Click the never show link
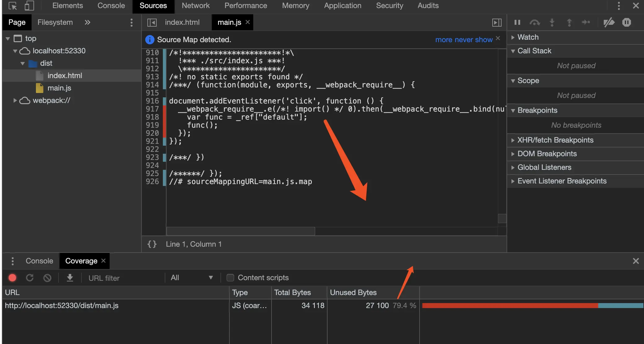 (473, 40)
